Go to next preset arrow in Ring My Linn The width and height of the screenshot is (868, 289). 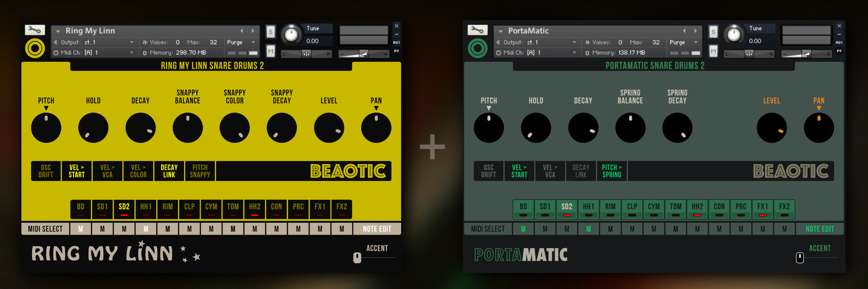point(253,31)
